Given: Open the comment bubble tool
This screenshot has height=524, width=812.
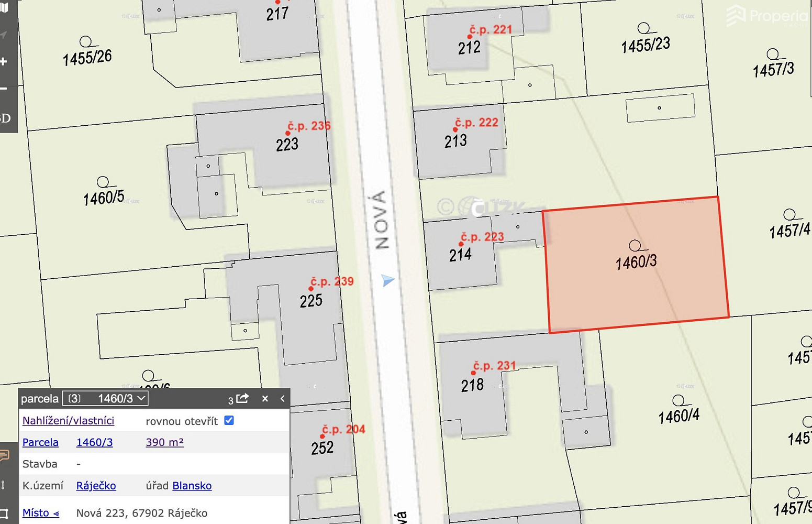Looking at the screenshot, I should 5,455.
